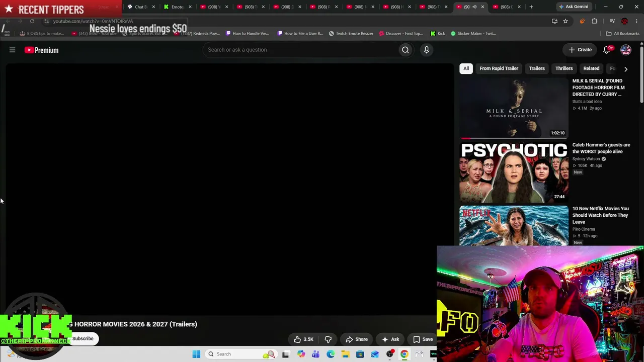Open Microsoft Teams from the taskbar

(315, 354)
